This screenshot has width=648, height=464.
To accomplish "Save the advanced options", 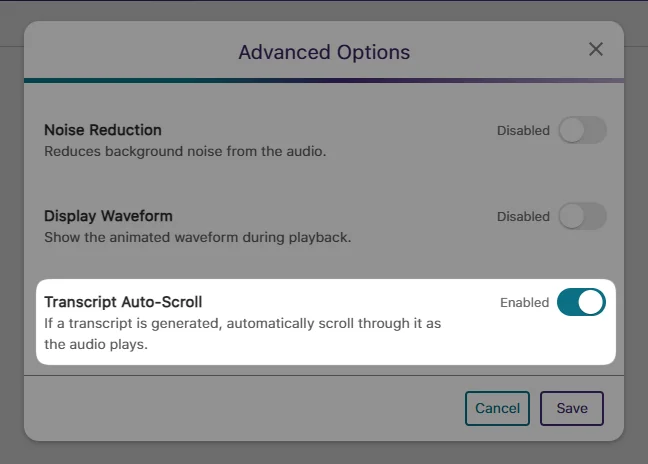I will click(572, 408).
